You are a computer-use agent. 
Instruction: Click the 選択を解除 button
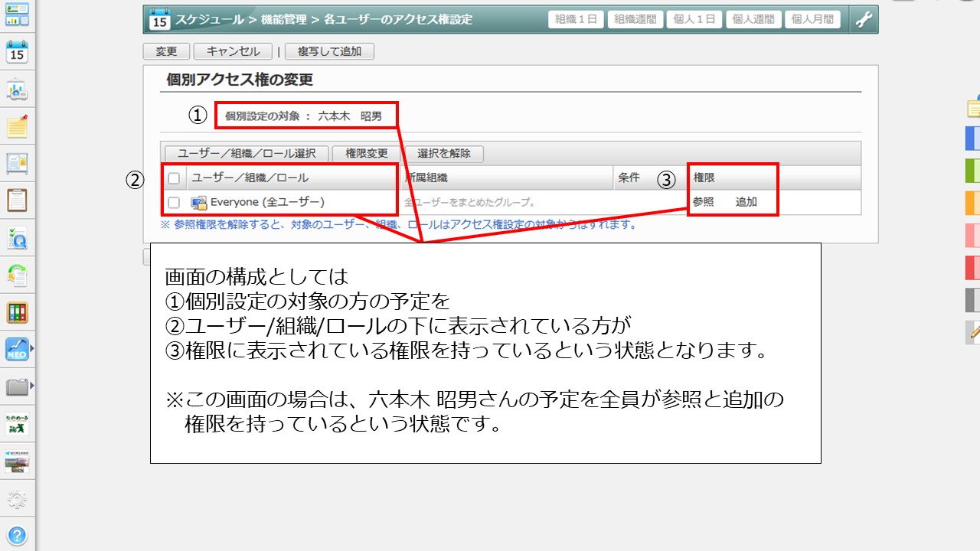coord(444,153)
